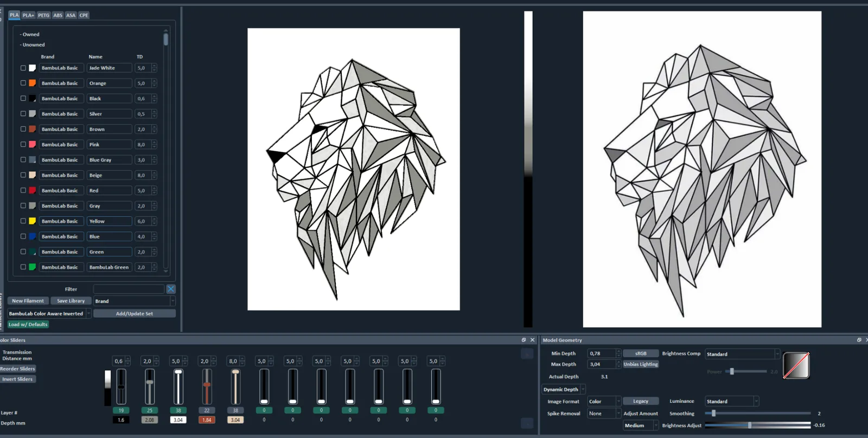Open the BambuLab Color Aware Inverted preset dropdown

(49, 313)
